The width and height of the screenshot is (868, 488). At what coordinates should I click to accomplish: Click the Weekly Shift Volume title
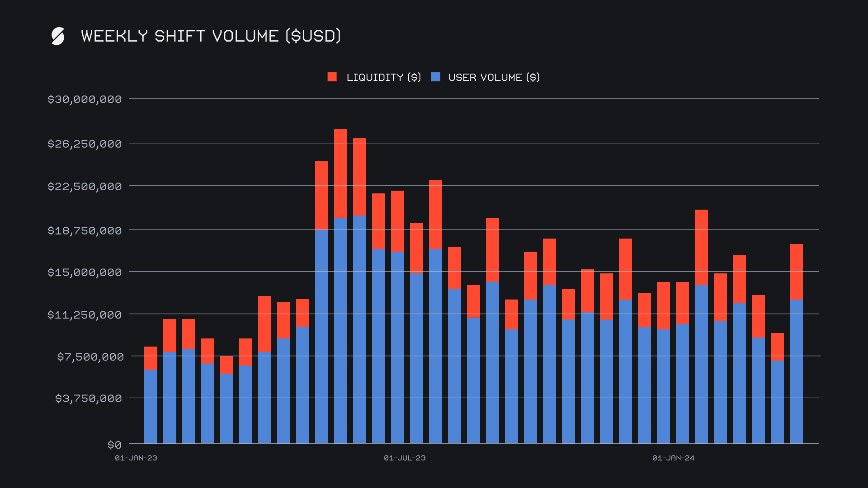point(211,36)
